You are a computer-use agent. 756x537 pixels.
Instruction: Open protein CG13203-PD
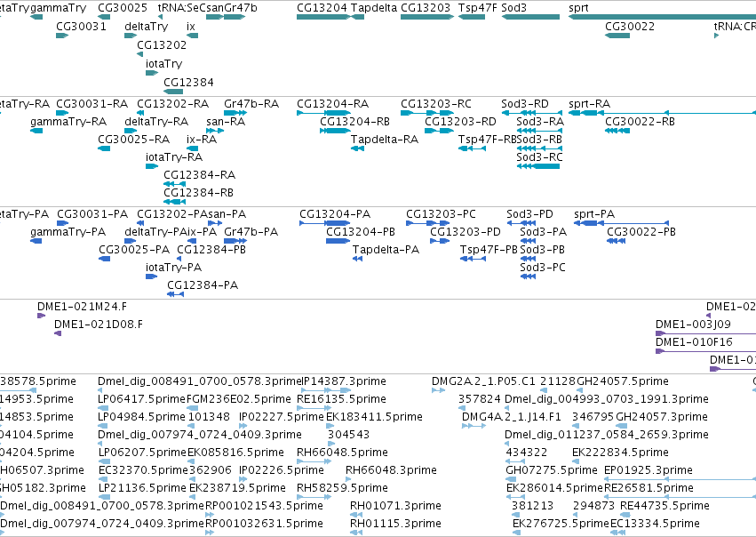(x=466, y=232)
